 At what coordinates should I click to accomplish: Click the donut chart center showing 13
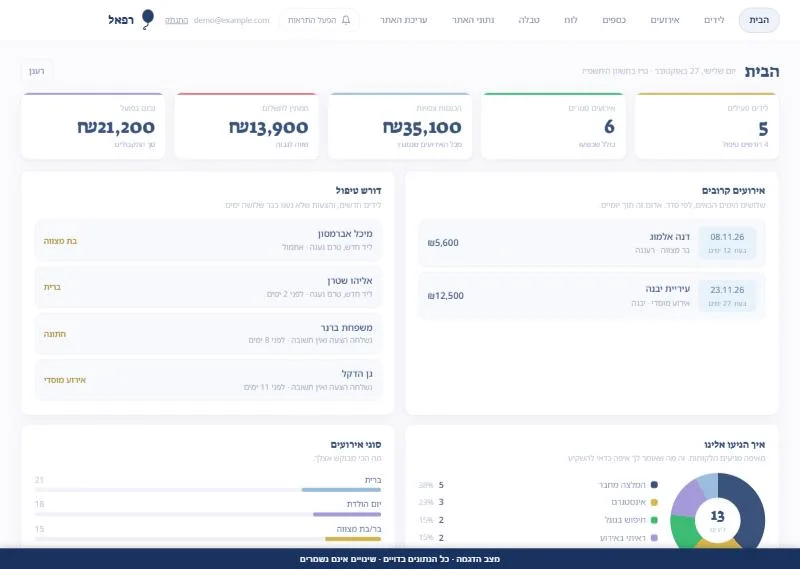(x=717, y=519)
